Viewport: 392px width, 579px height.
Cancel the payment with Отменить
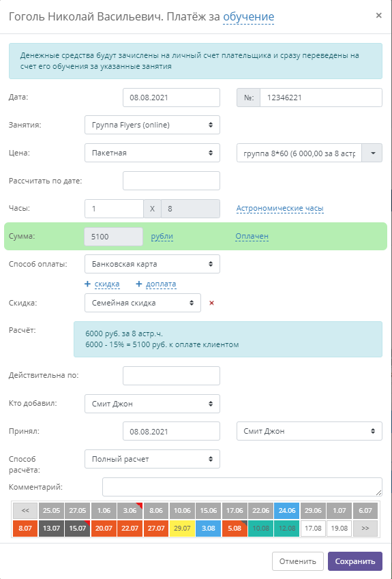coord(297,561)
